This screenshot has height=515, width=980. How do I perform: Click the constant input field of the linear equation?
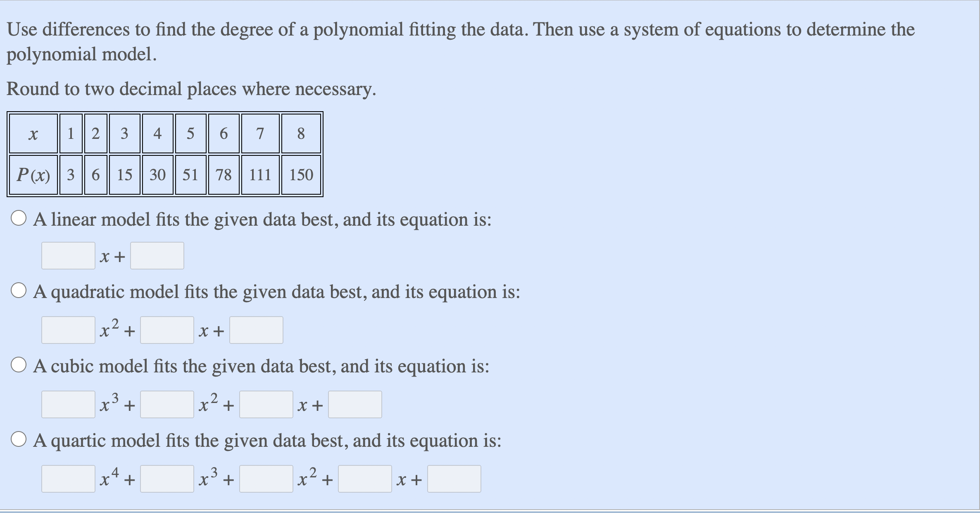click(157, 255)
